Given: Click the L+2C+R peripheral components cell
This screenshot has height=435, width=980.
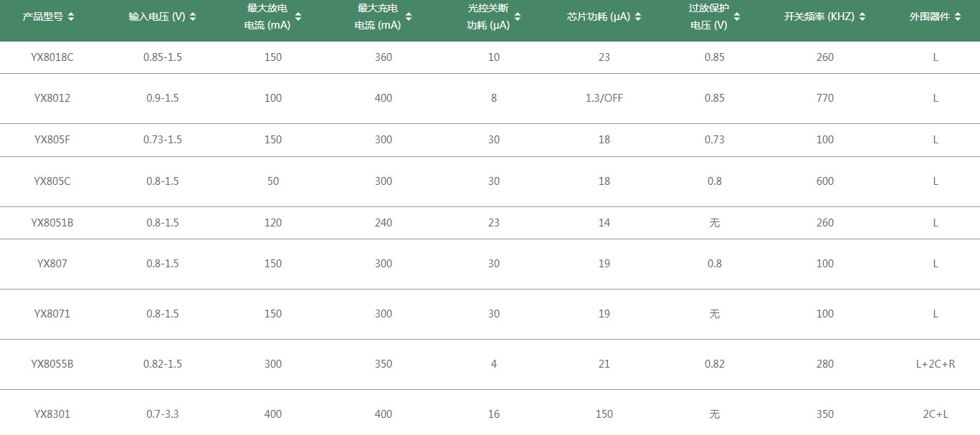Looking at the screenshot, I should pyautogui.click(x=935, y=364).
